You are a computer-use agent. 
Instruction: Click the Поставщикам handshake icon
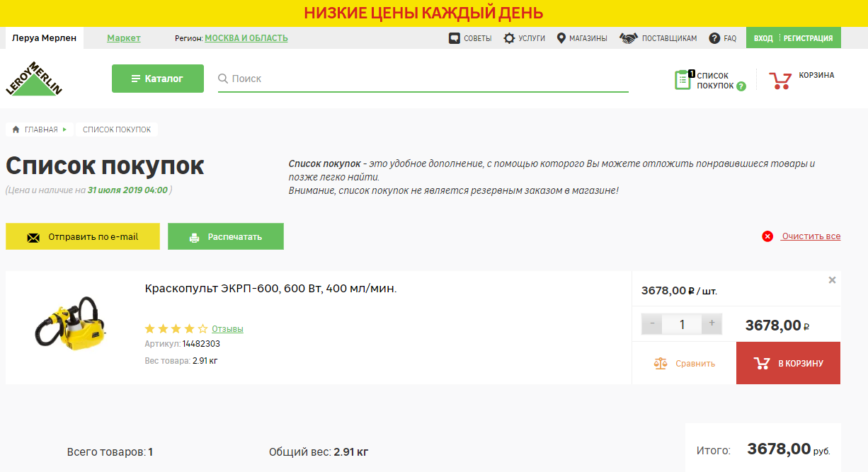point(629,38)
